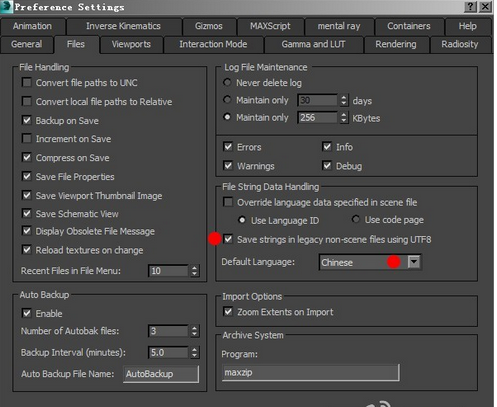The height and width of the screenshot is (407, 497).
Task: Toggle Save Viewport Thumbnail Image
Action: tap(27, 195)
